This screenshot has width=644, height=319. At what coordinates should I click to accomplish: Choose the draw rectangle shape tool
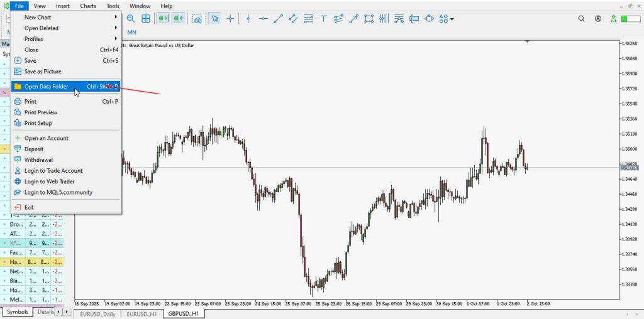369,19
